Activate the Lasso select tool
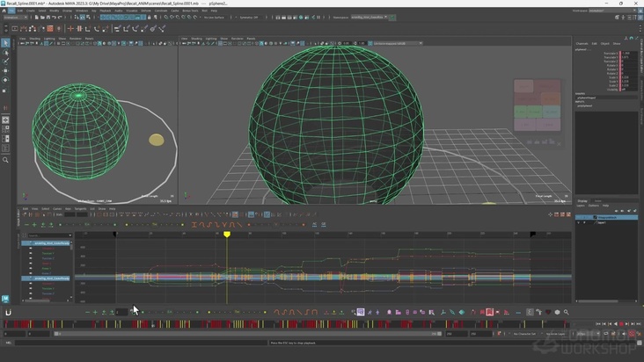644x362 pixels. [x=5, y=53]
